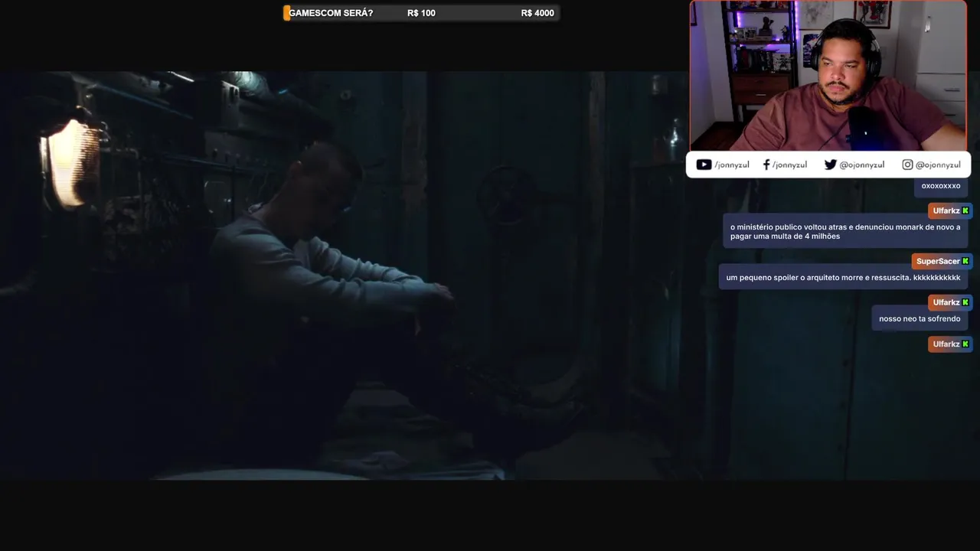Click the Instagram icon
This screenshot has width=980, height=551.
click(x=907, y=165)
